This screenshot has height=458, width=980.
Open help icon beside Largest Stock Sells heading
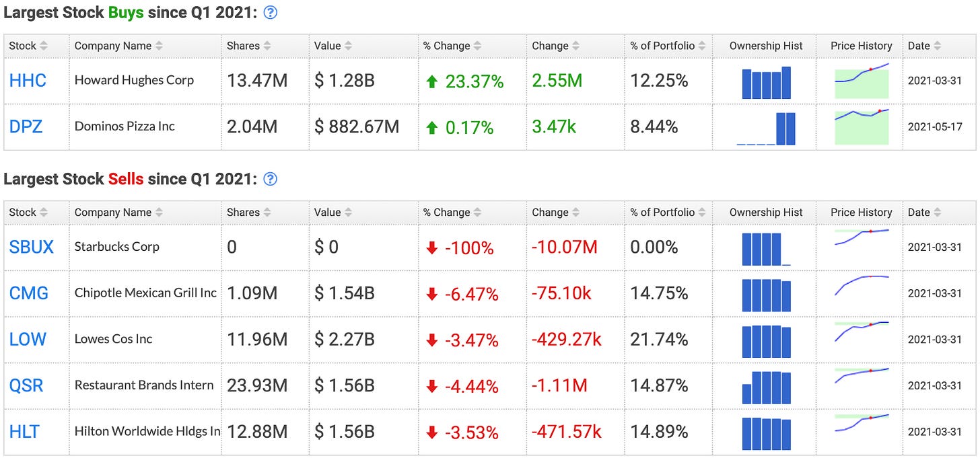click(271, 179)
